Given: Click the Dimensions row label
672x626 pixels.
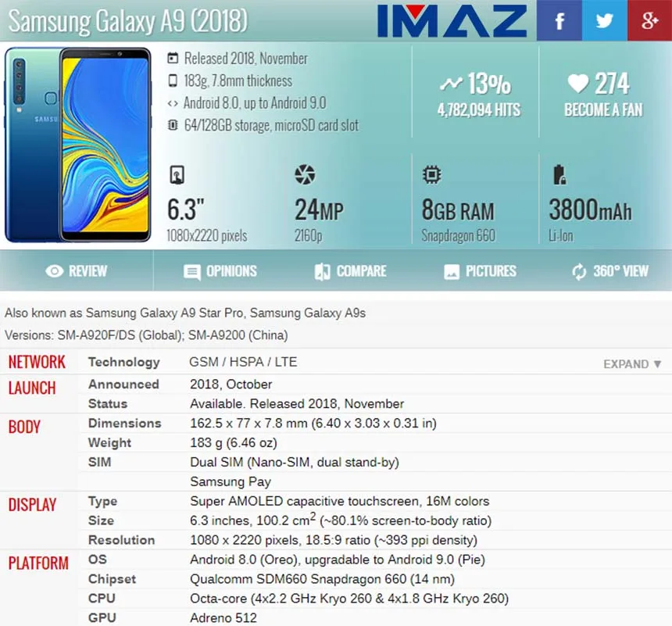Looking at the screenshot, I should (x=125, y=423).
